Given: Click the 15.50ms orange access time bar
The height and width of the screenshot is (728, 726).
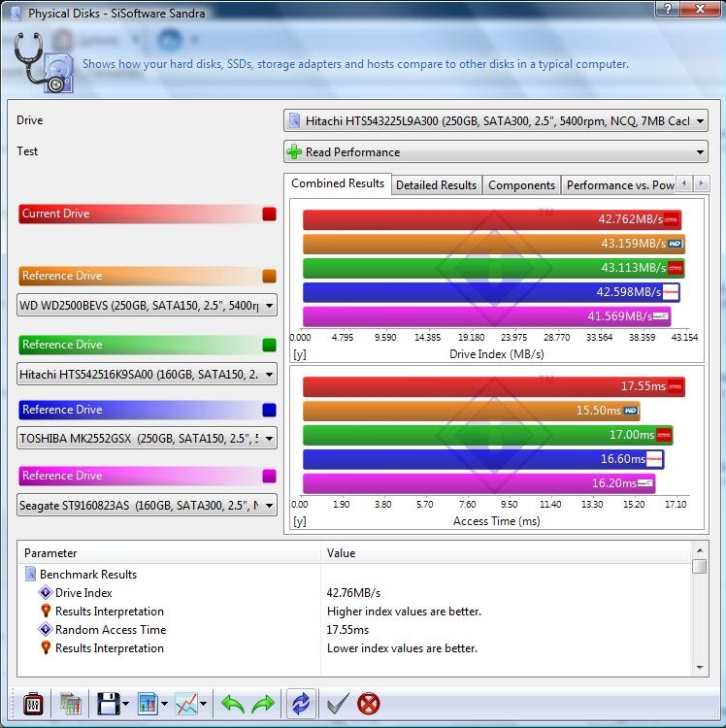Looking at the screenshot, I should pyautogui.click(x=471, y=411).
